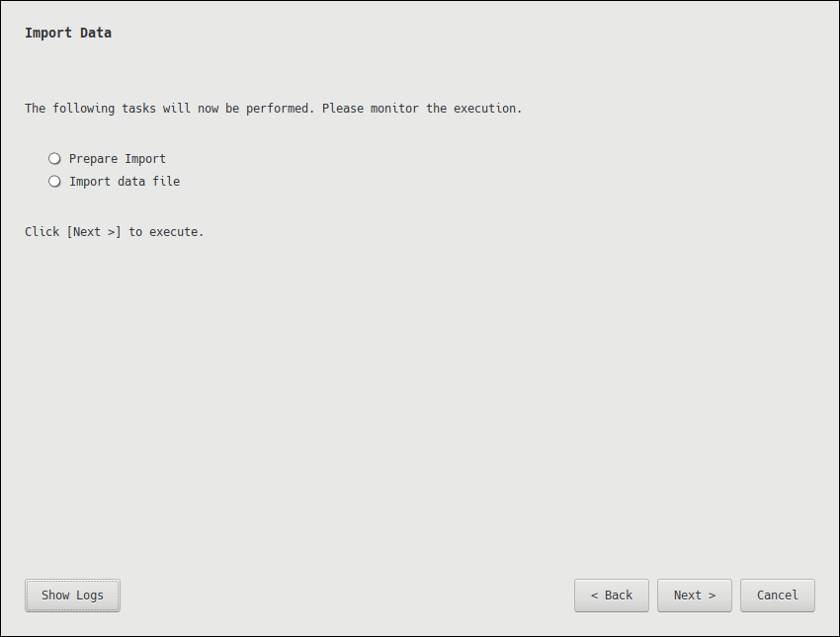840x637 pixels.
Task: Click the Import data file task label
Action: pos(125,182)
